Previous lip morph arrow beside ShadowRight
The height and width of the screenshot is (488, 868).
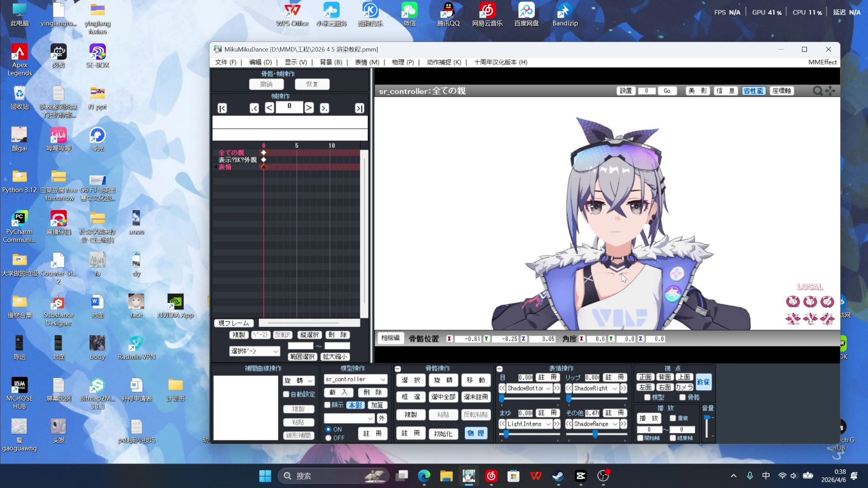click(569, 388)
